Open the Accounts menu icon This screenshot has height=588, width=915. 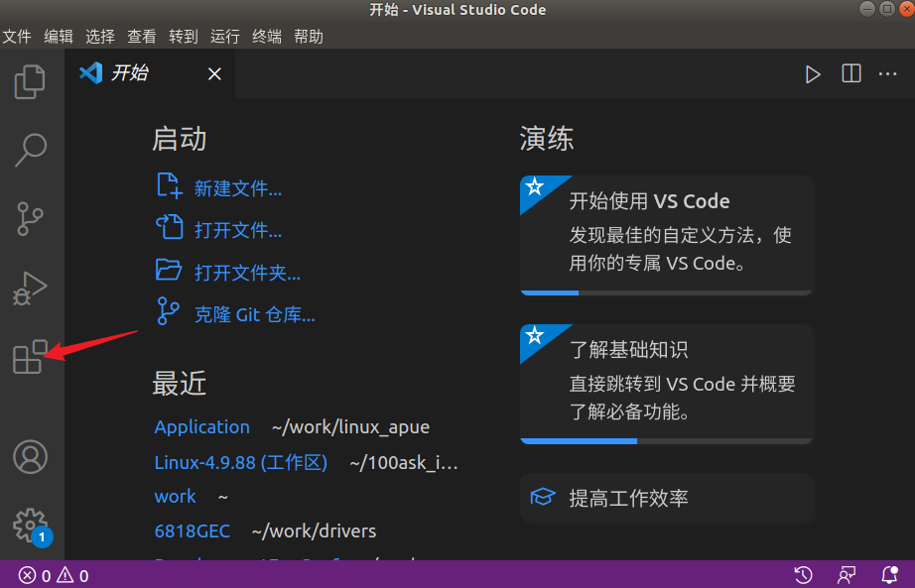(x=31, y=457)
